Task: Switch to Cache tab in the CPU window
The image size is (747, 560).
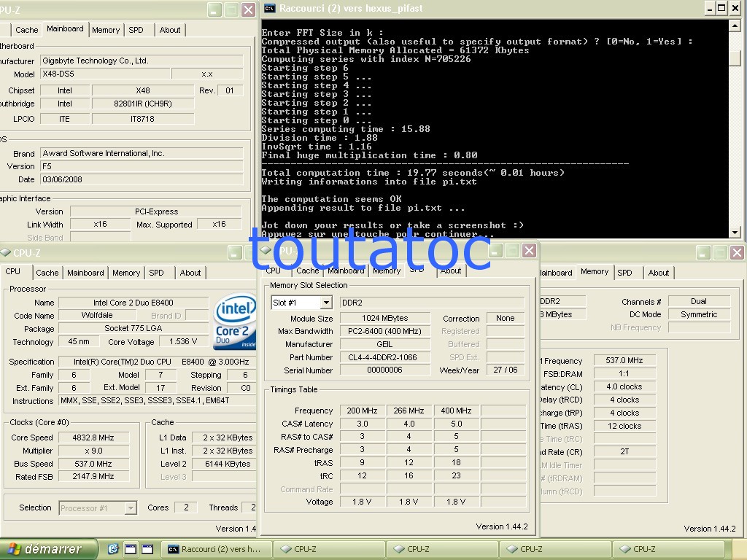Action: click(x=47, y=273)
